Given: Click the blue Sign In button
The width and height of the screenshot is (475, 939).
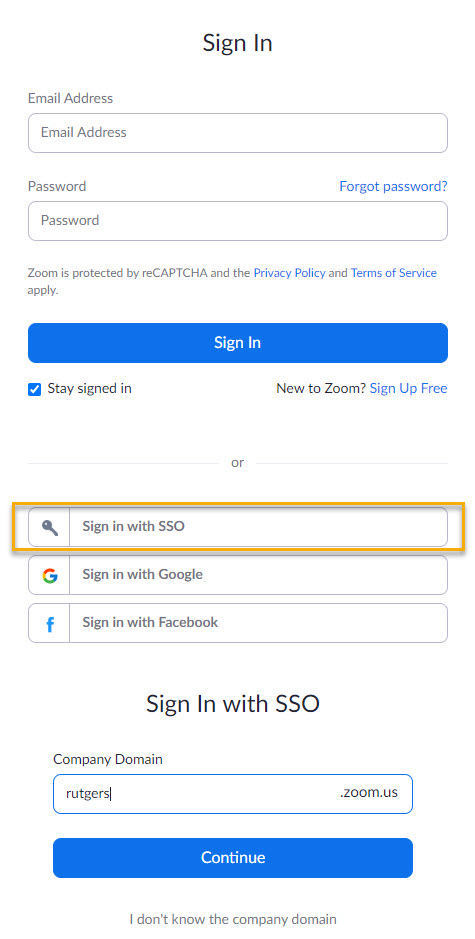Looking at the screenshot, I should (x=238, y=343).
